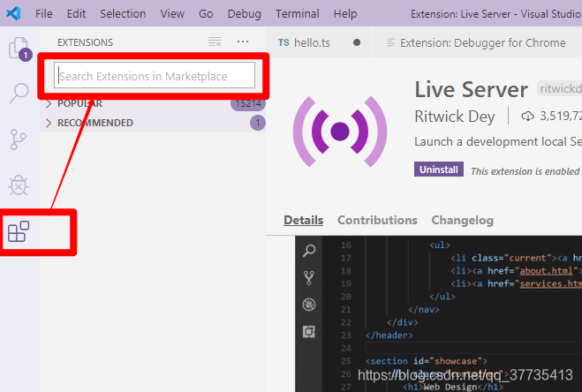Select the Details tab
582x392 pixels.
pos(303,220)
